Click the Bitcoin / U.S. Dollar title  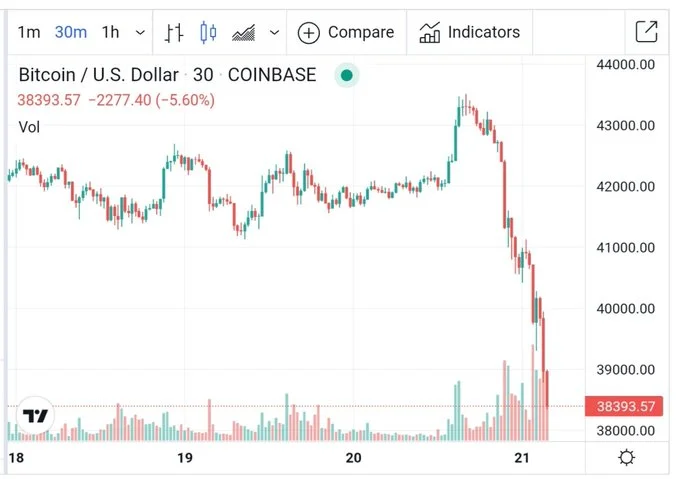pyautogui.click(x=98, y=75)
